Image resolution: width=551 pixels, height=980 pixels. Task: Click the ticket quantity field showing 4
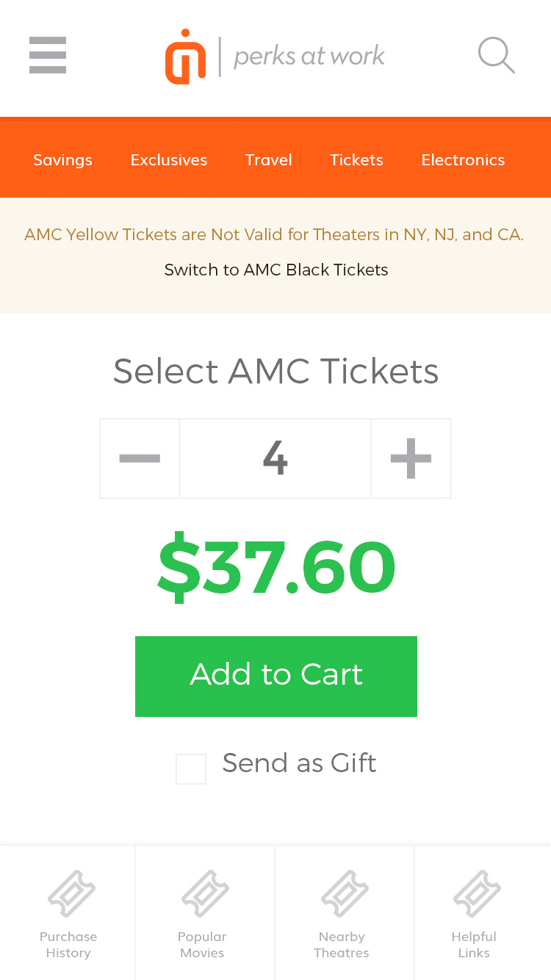click(275, 458)
